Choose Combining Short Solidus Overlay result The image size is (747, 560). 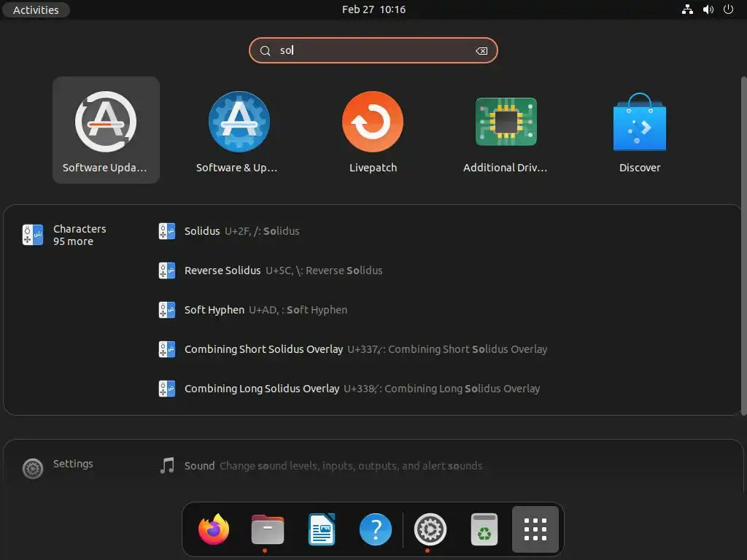(353, 349)
